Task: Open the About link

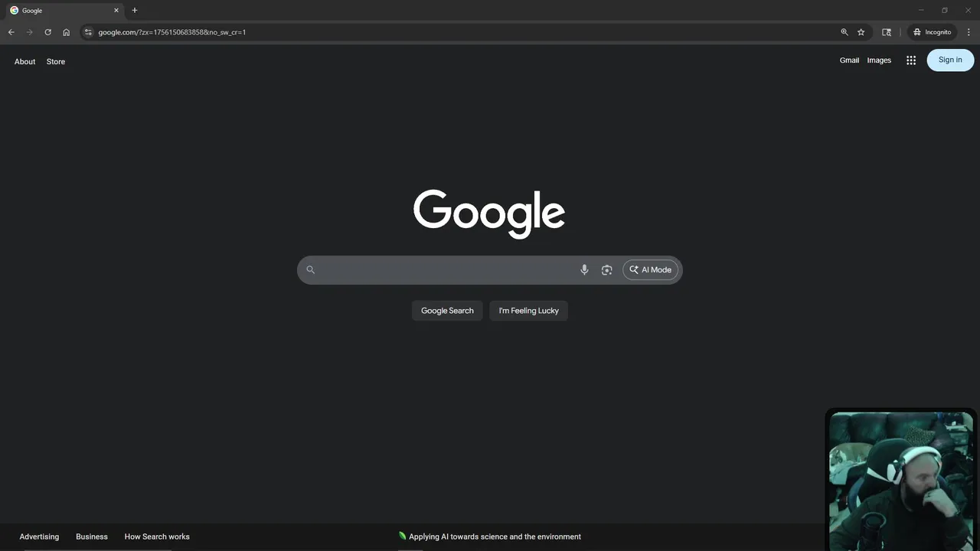Action: click(24, 61)
